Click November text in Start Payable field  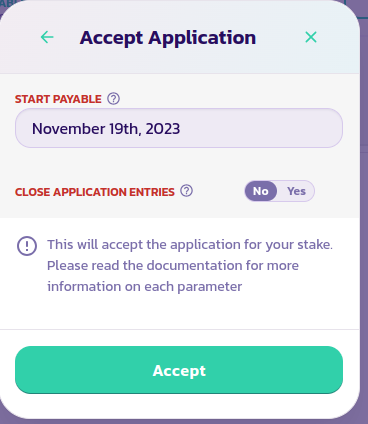point(69,129)
